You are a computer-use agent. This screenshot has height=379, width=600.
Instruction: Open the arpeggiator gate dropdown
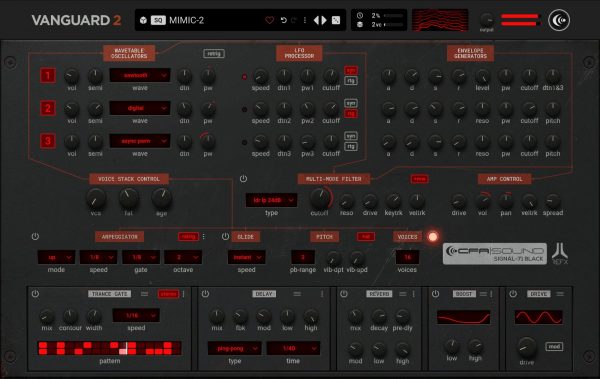[x=141, y=257]
